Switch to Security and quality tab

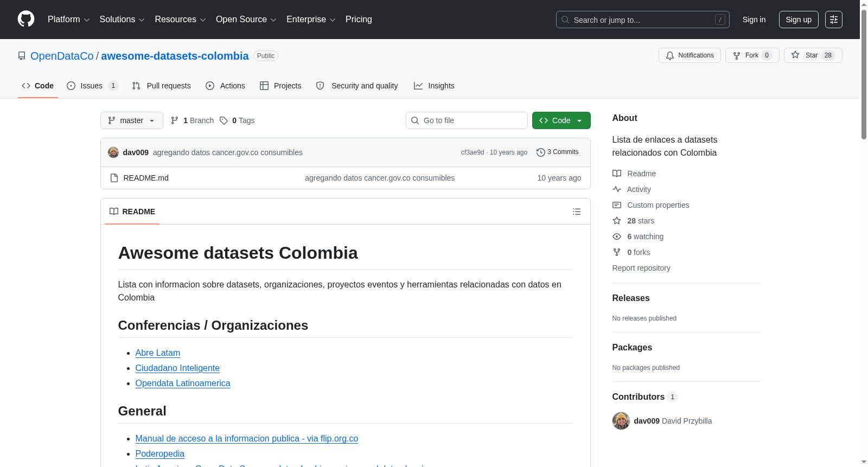357,86
